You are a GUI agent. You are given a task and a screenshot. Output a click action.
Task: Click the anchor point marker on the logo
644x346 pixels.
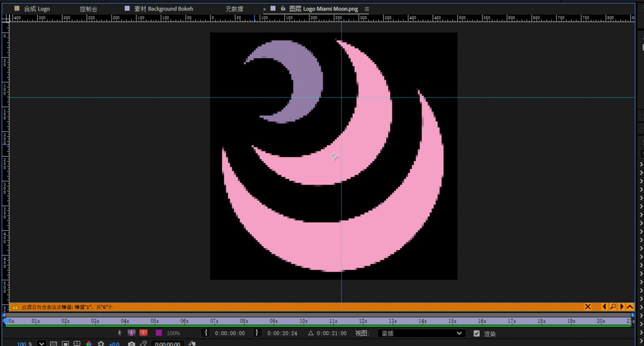[334, 157]
